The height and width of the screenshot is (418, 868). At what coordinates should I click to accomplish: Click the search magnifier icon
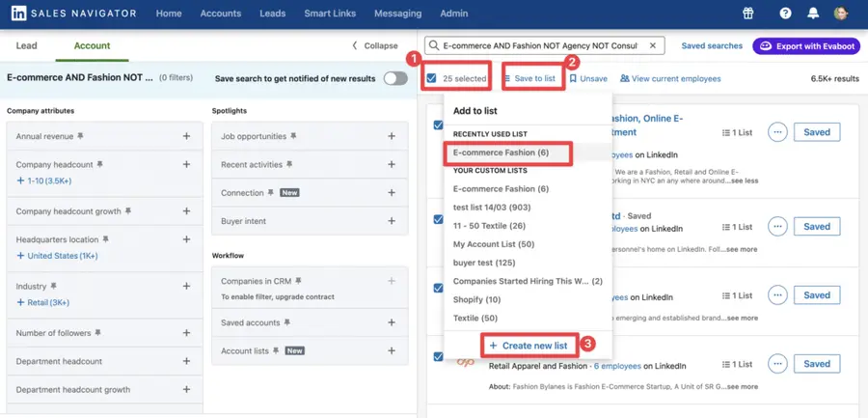[433, 45]
